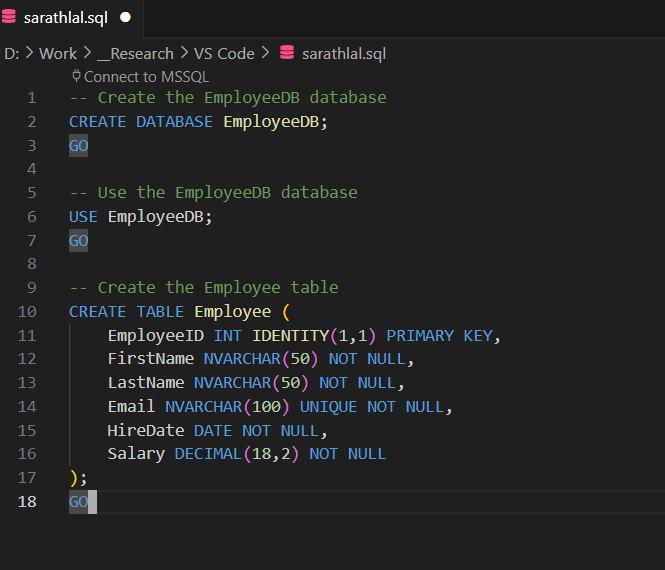The height and width of the screenshot is (570, 665).
Task: Click the SQL file icon in the editor tab
Action: click(9, 17)
